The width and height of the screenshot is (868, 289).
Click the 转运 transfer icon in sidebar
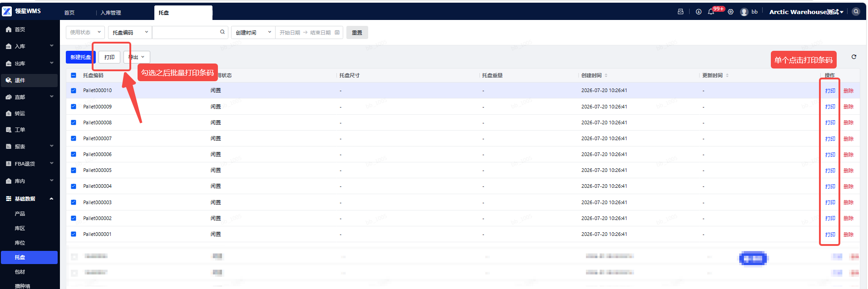coord(9,113)
